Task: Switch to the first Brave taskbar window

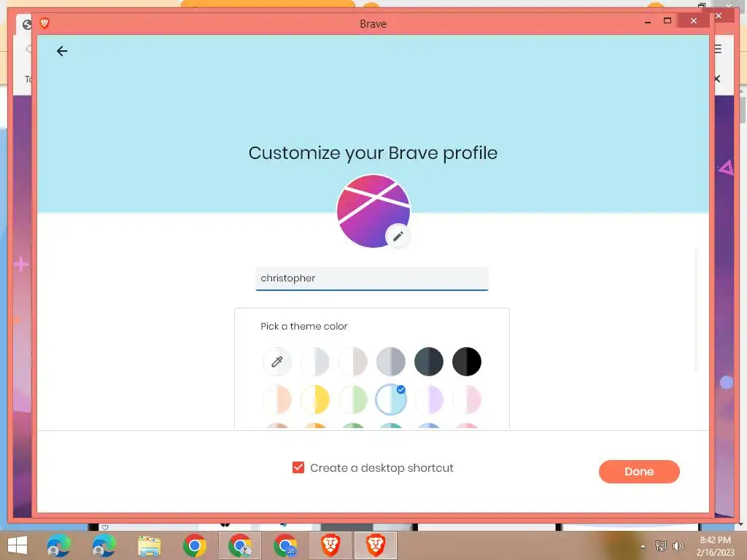Action: click(x=330, y=545)
